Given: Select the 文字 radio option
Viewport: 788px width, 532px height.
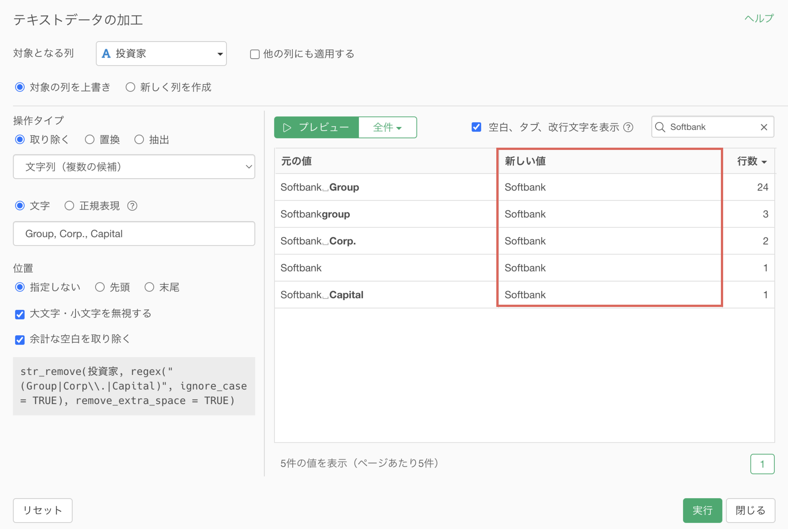Looking at the screenshot, I should click(20, 206).
